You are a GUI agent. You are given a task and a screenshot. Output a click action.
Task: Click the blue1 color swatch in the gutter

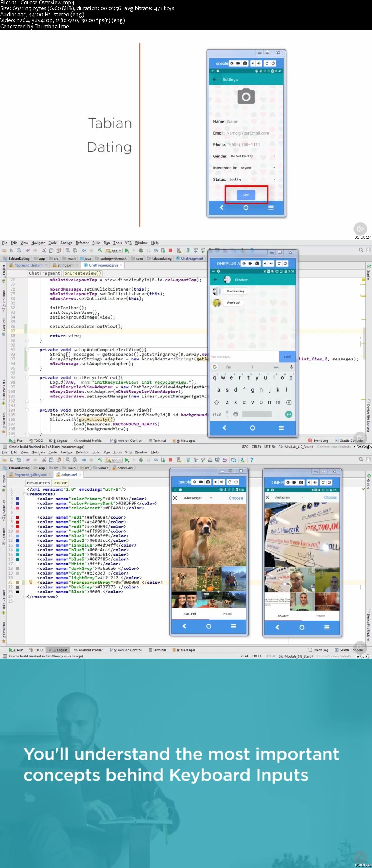17,536
